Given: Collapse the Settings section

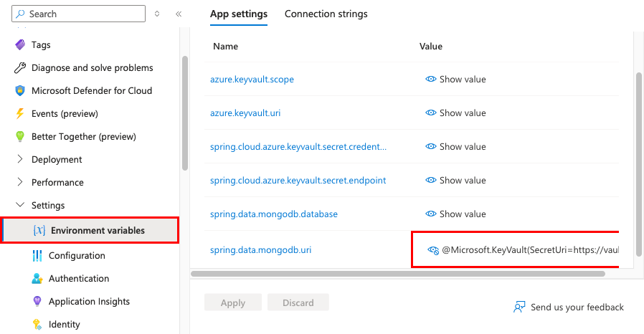Looking at the screenshot, I should tap(20, 205).
